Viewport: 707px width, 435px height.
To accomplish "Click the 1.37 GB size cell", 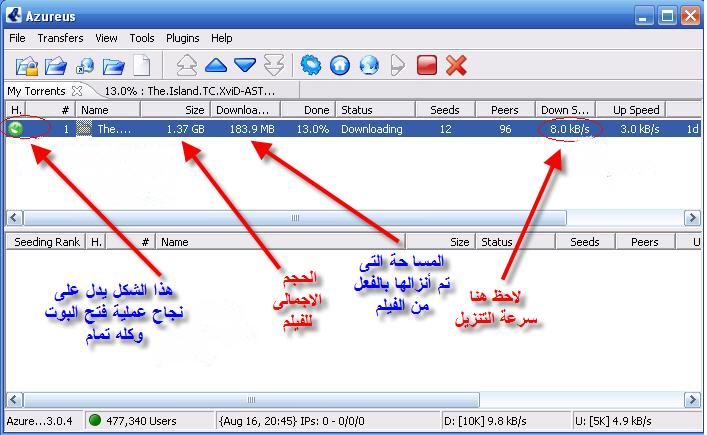I will tap(185, 129).
